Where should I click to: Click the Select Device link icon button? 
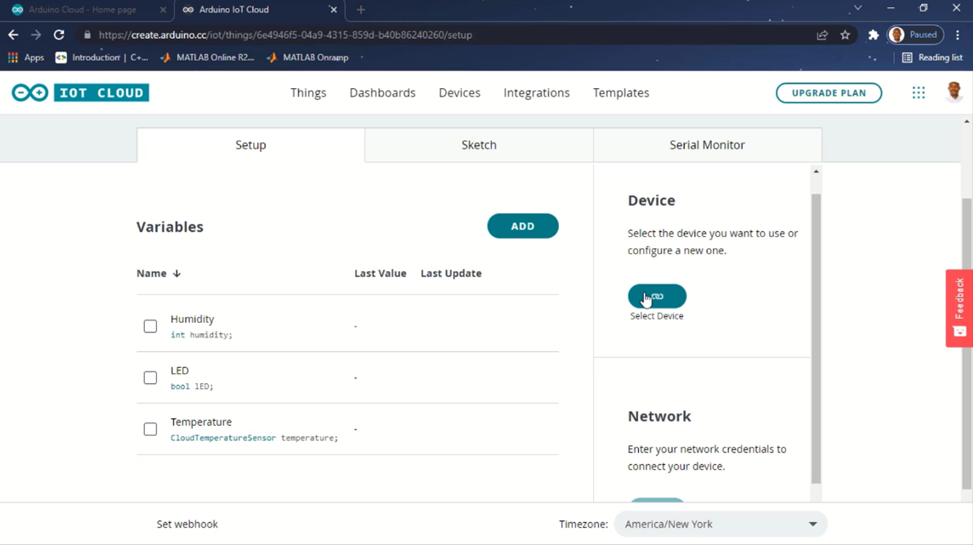click(657, 296)
